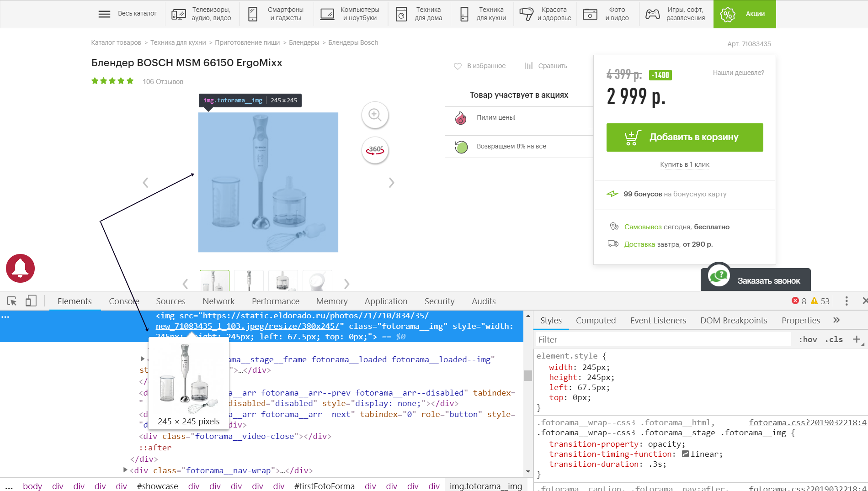
Task: Select first product thumbnail
Action: (x=214, y=280)
